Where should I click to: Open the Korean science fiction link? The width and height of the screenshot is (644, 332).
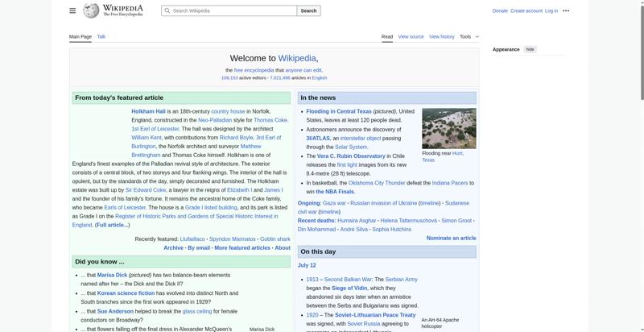click(126, 293)
